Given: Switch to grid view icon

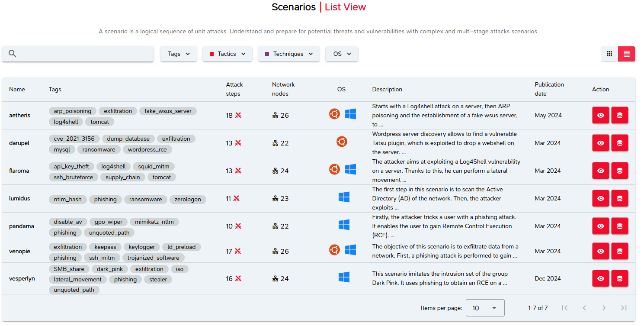Looking at the screenshot, I should (609, 54).
